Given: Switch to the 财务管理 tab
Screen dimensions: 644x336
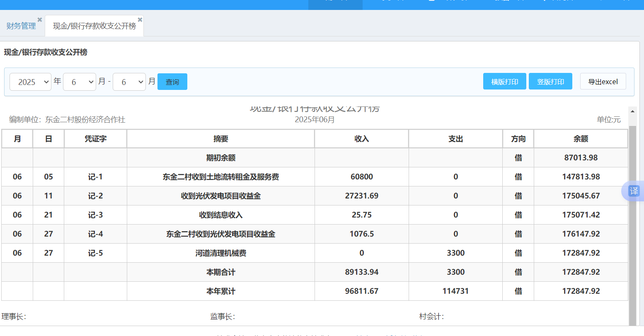Looking at the screenshot, I should coord(21,26).
